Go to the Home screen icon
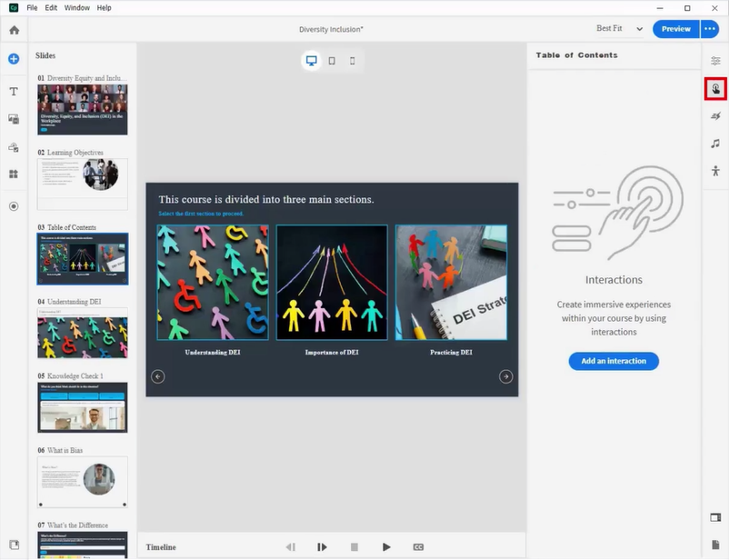The image size is (729, 560). (x=15, y=30)
